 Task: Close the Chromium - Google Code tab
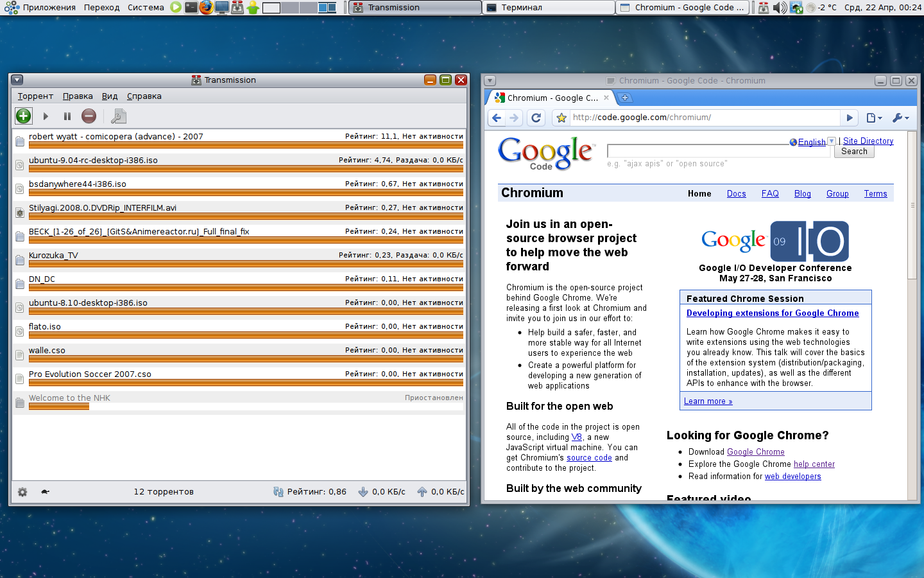click(606, 98)
